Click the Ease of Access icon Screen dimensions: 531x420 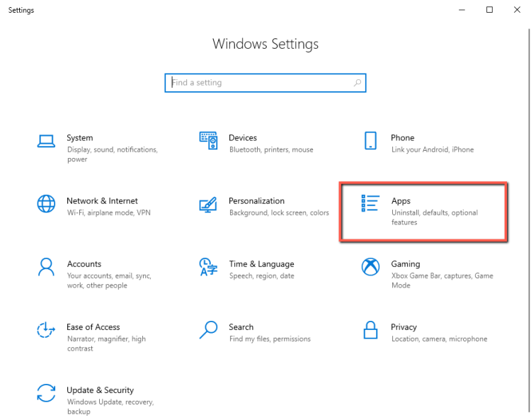click(x=46, y=330)
